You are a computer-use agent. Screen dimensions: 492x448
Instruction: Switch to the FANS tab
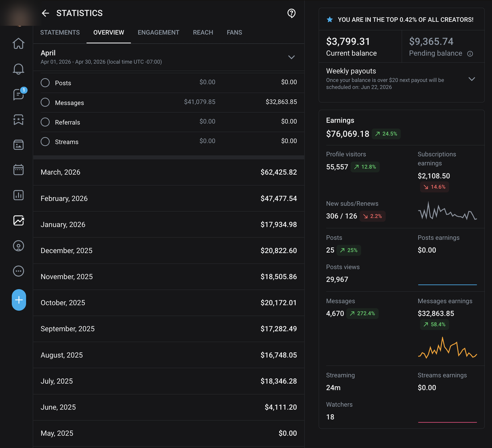[x=234, y=32]
